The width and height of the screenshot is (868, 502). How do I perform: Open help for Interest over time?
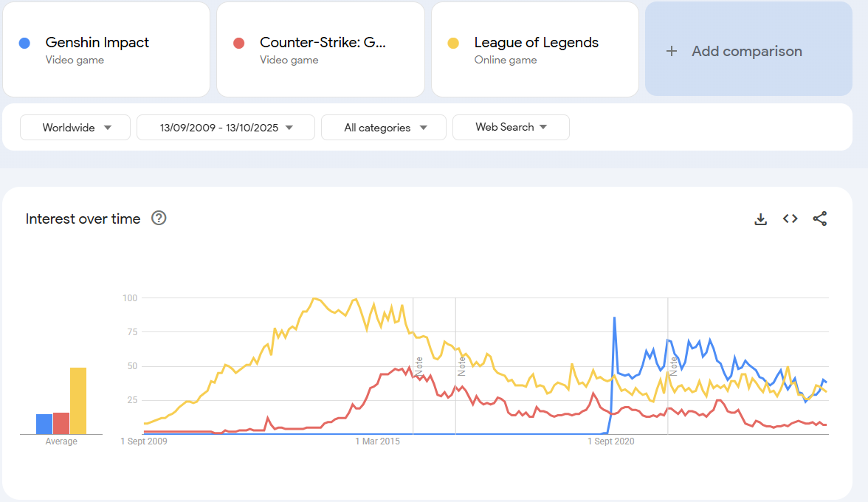(x=159, y=218)
